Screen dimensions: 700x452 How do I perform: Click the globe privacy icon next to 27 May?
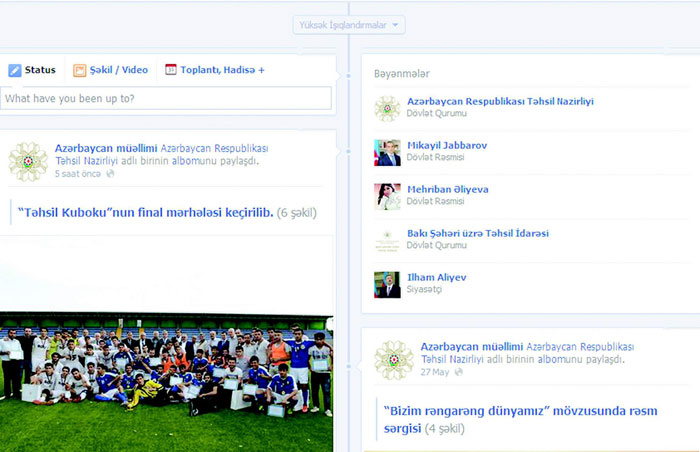[458, 372]
